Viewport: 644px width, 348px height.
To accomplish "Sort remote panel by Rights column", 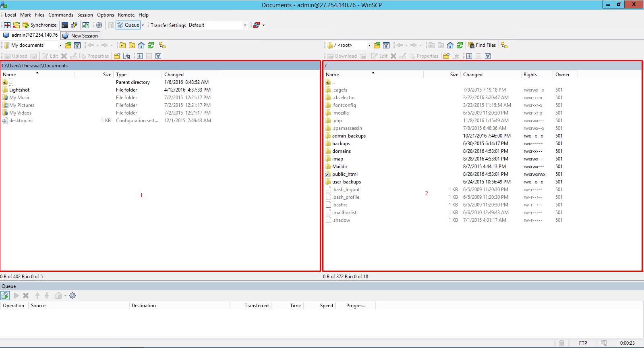I will pos(536,75).
